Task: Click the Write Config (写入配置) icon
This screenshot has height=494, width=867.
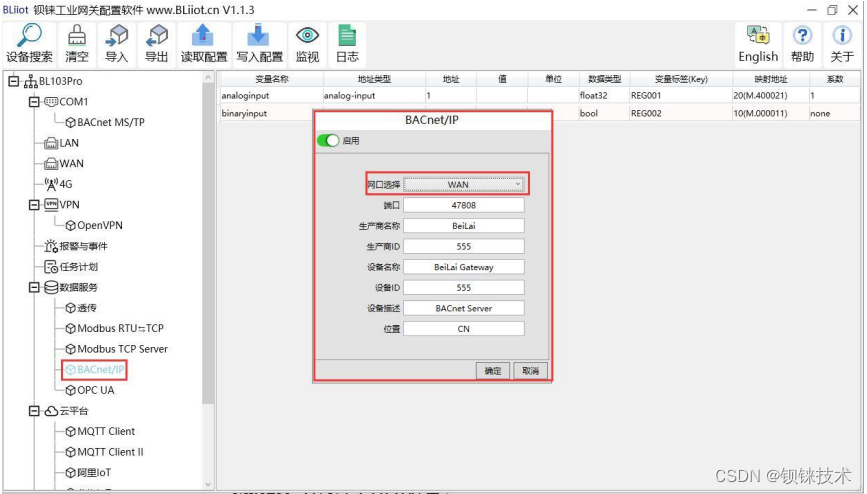Action: point(258,36)
